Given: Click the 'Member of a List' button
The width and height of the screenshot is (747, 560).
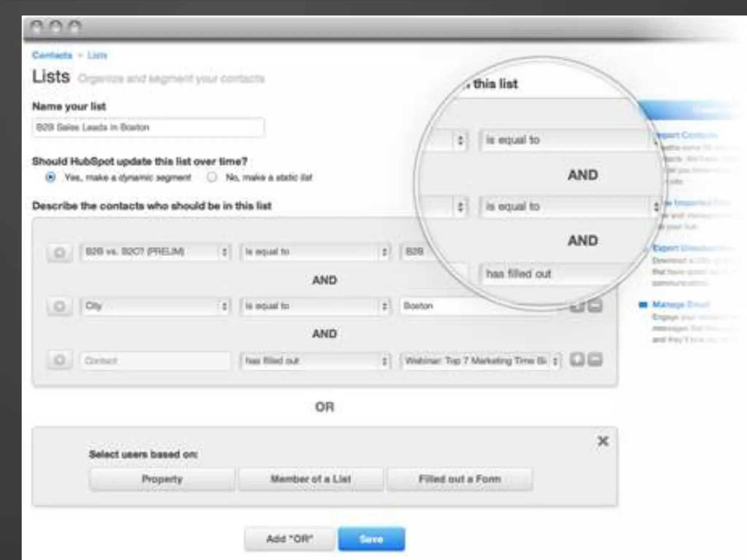Looking at the screenshot, I should click(x=311, y=479).
